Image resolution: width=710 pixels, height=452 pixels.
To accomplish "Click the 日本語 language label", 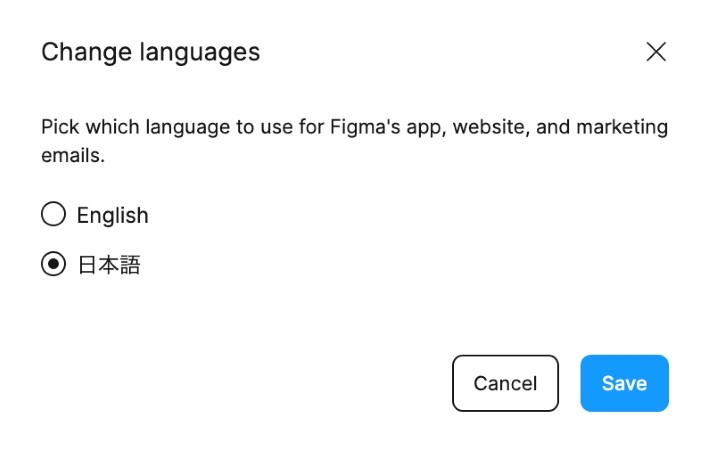I will click(x=109, y=265).
